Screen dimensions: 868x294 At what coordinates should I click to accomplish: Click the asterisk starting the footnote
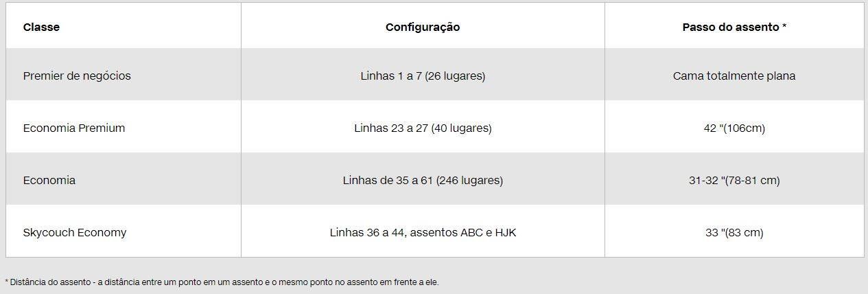tap(7, 281)
